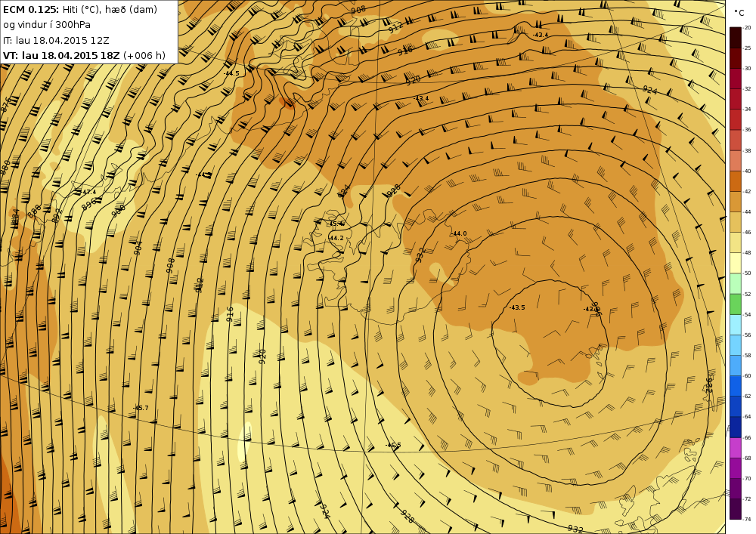This screenshot has height=534, width=756.
Task: Click the °C unit label above the legend
Action: (739, 13)
